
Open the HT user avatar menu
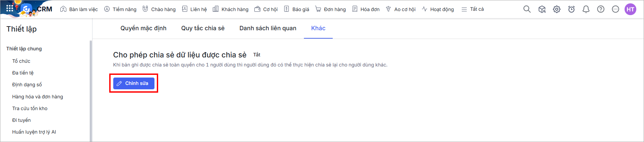(630, 9)
